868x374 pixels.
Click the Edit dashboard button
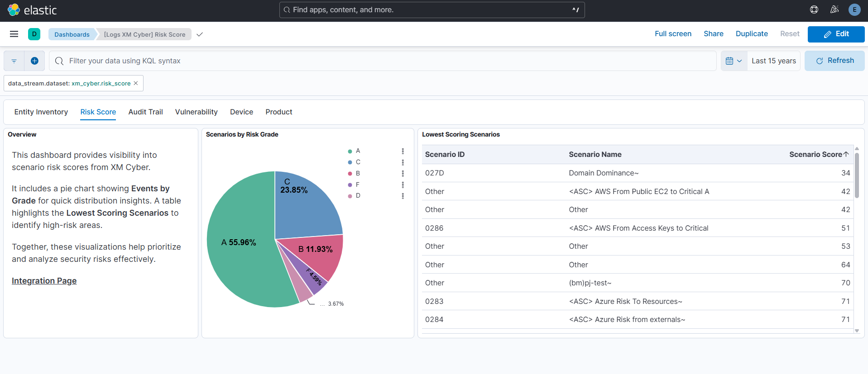(836, 34)
